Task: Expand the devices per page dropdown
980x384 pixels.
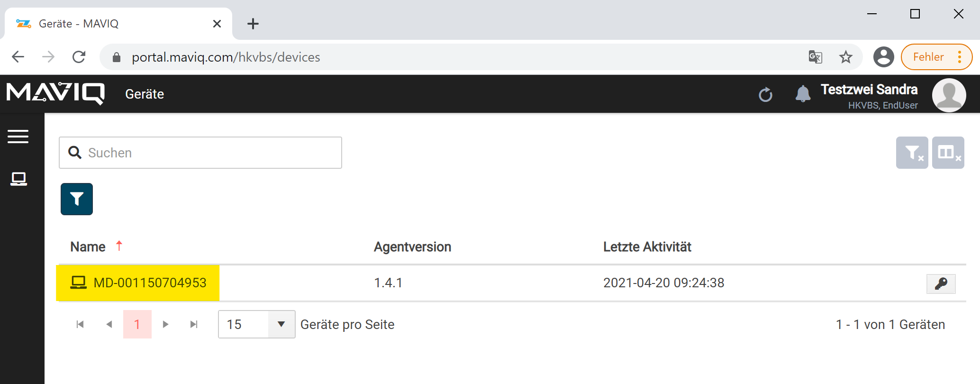Action: click(281, 324)
